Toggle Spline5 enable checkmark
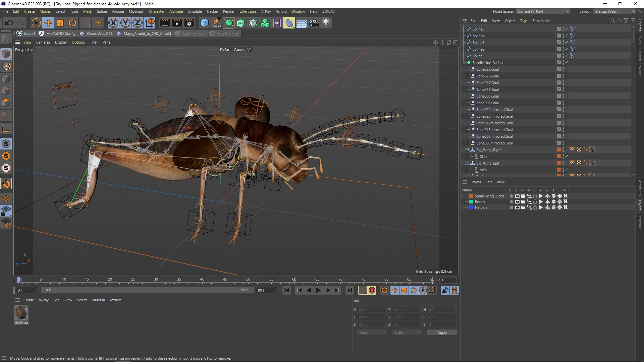This screenshot has height=362, width=644. click(567, 29)
